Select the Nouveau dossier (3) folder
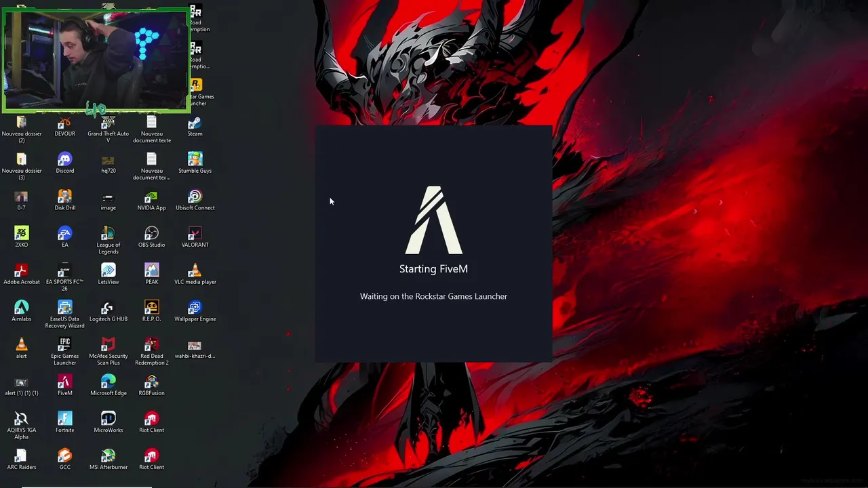868x488 pixels. pos(21,167)
